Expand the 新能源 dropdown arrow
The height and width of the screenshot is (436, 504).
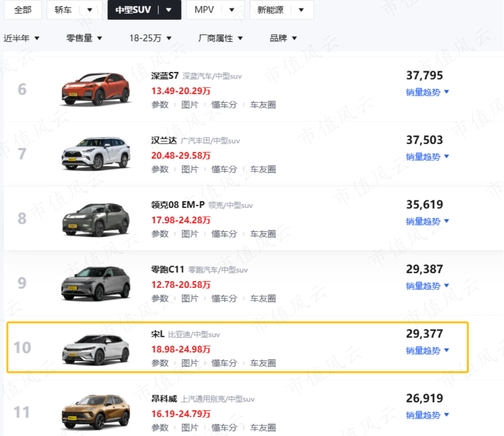301,10
